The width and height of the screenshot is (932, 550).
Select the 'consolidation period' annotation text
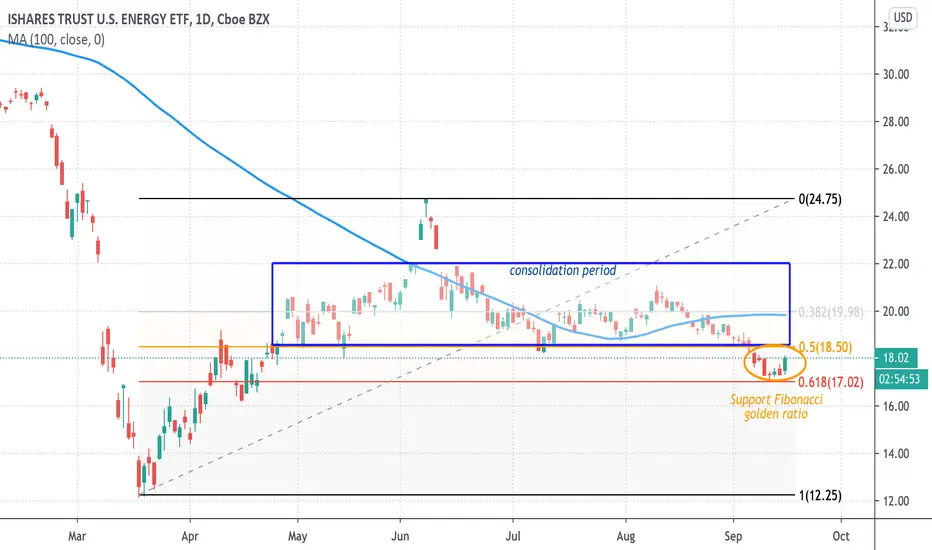562,271
